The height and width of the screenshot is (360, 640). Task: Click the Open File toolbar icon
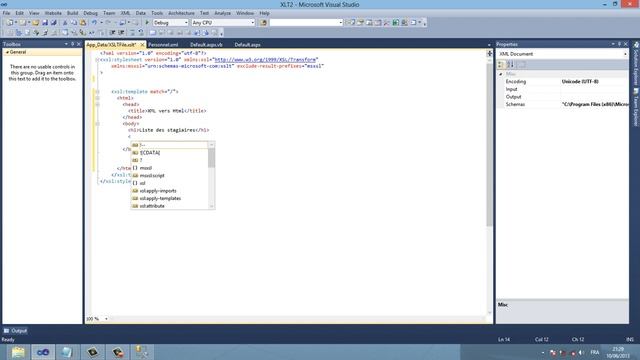coord(36,23)
